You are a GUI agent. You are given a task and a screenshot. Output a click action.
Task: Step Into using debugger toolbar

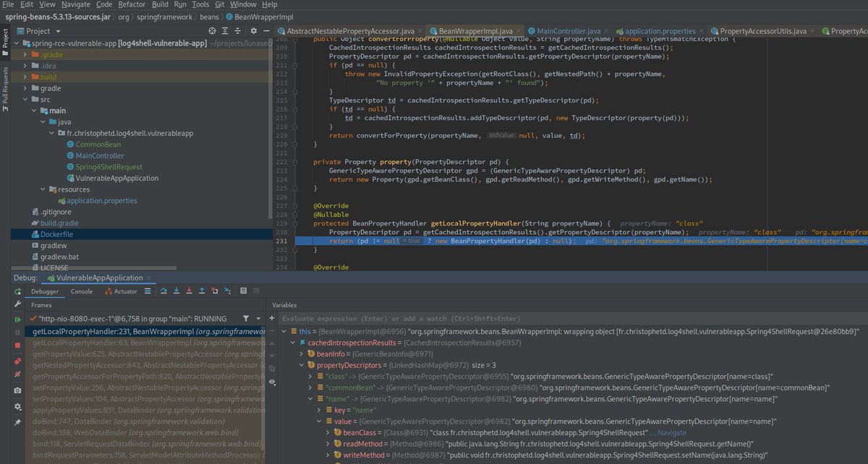[176, 291]
